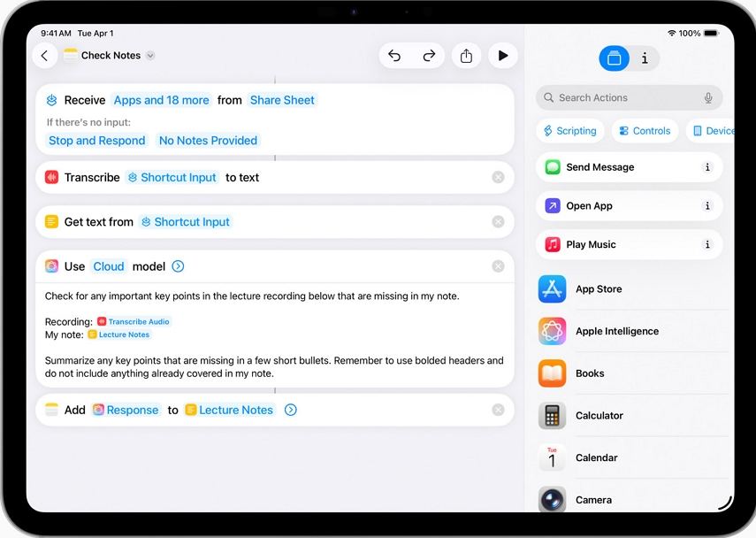Add the Send Message action
The width and height of the screenshot is (756, 538).
(629, 167)
